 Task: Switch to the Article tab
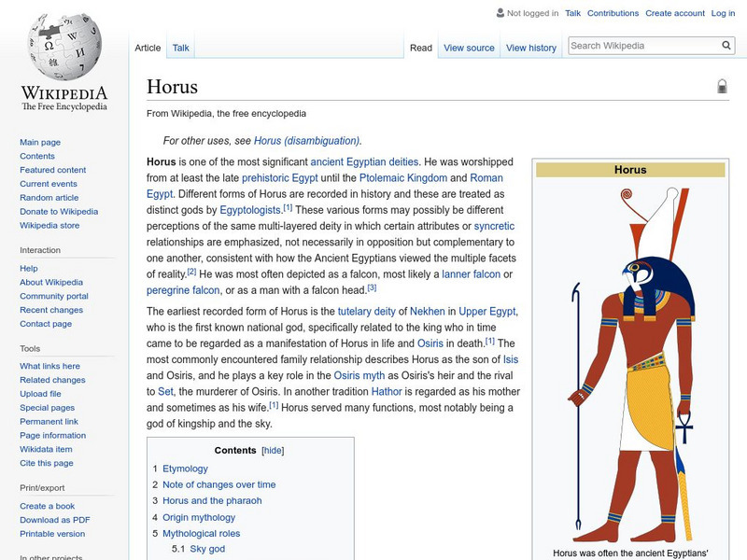tap(148, 48)
